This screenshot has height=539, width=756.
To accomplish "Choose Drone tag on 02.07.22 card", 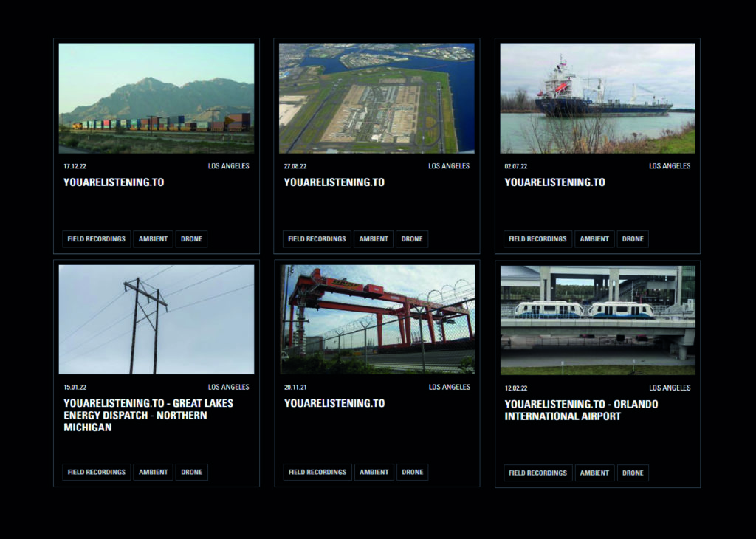I will pos(633,238).
